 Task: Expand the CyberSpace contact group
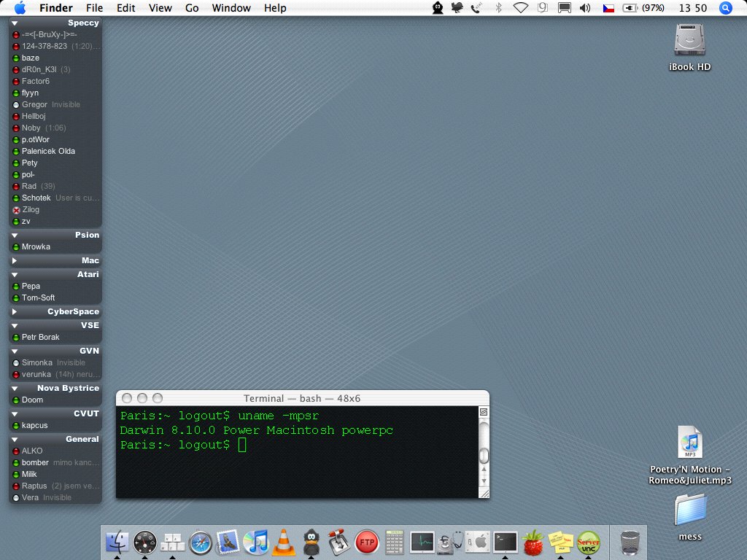(15, 311)
